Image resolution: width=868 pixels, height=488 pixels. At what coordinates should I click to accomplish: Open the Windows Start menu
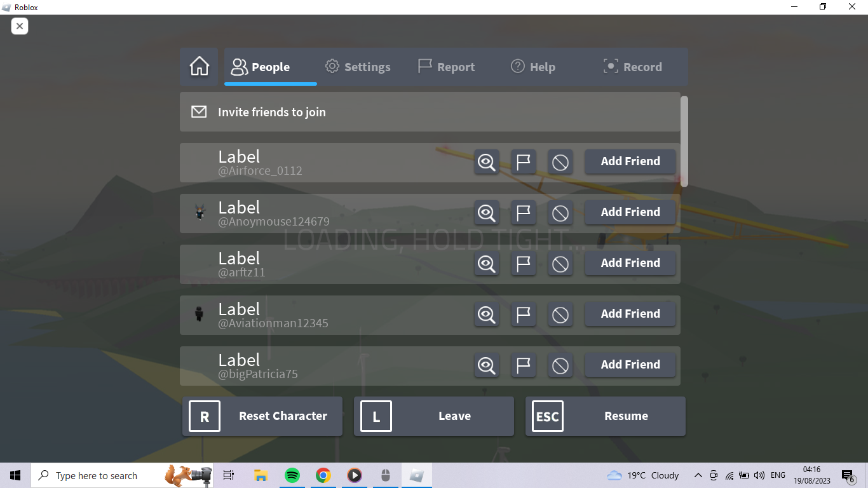click(15, 475)
